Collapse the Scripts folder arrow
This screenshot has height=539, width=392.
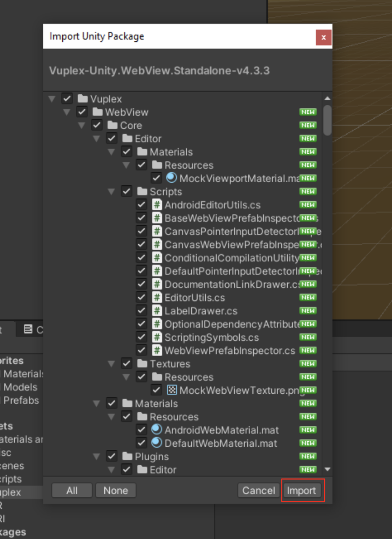coord(111,192)
